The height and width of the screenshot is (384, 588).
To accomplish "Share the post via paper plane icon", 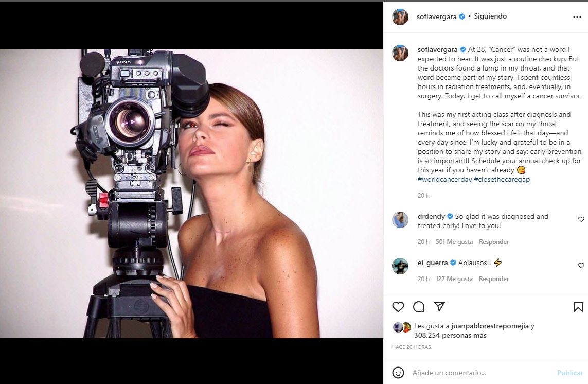I will tap(439, 307).
